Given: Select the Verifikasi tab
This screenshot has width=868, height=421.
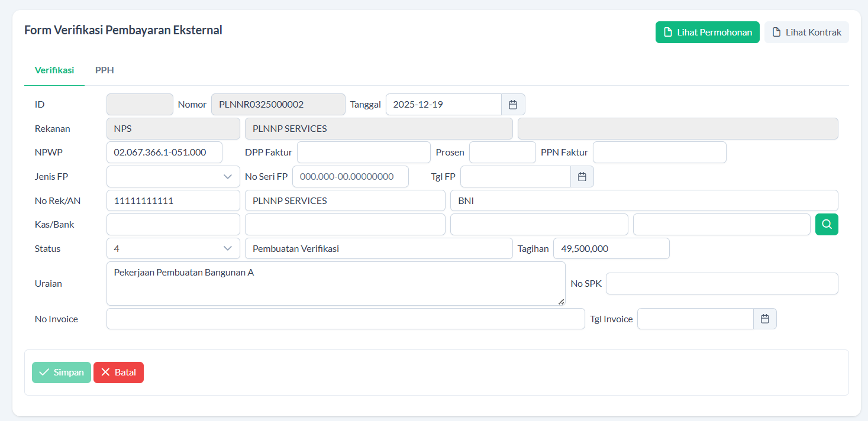Looking at the screenshot, I should (x=54, y=70).
